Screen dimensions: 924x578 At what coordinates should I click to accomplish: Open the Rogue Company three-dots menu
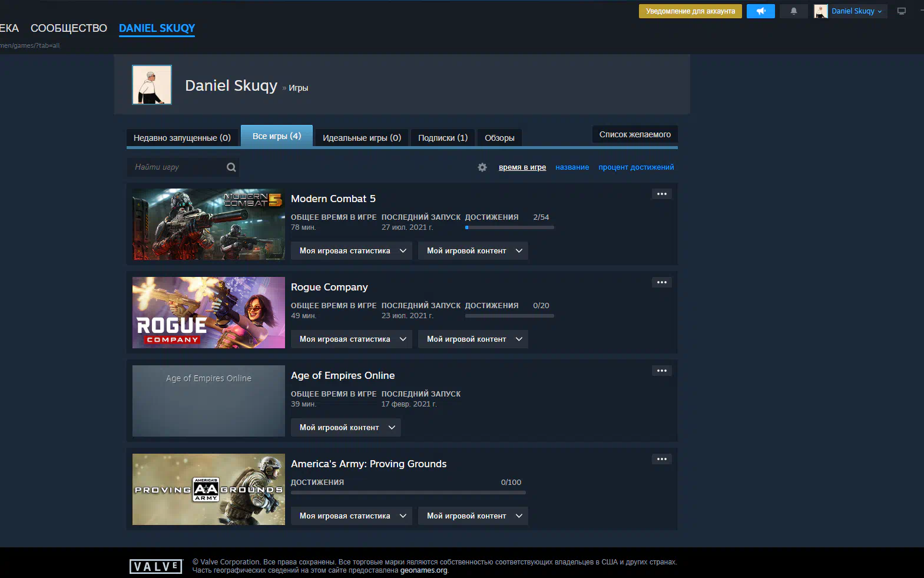pos(662,282)
